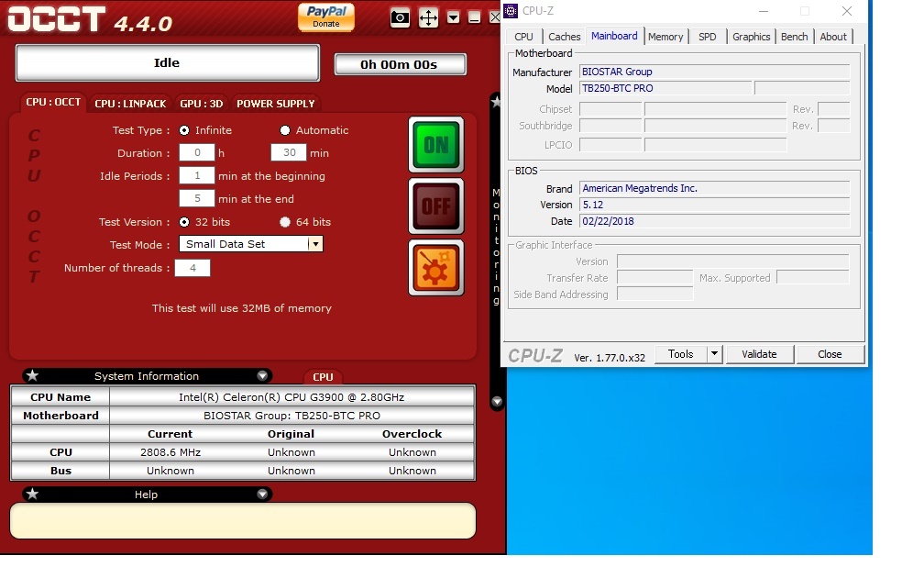The width and height of the screenshot is (924, 578).
Task: Open the OCCT title bar dropdown arrow
Action: [453, 17]
